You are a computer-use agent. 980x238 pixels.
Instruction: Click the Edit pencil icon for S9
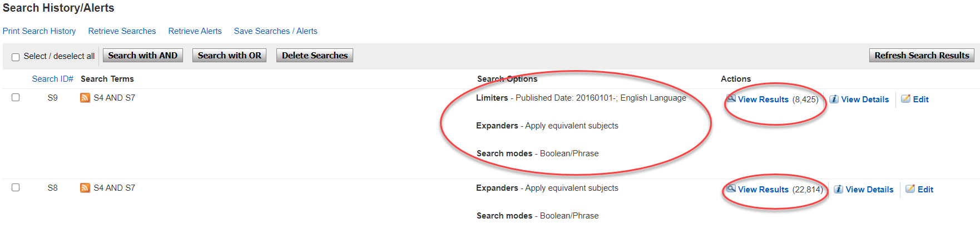coord(906,98)
